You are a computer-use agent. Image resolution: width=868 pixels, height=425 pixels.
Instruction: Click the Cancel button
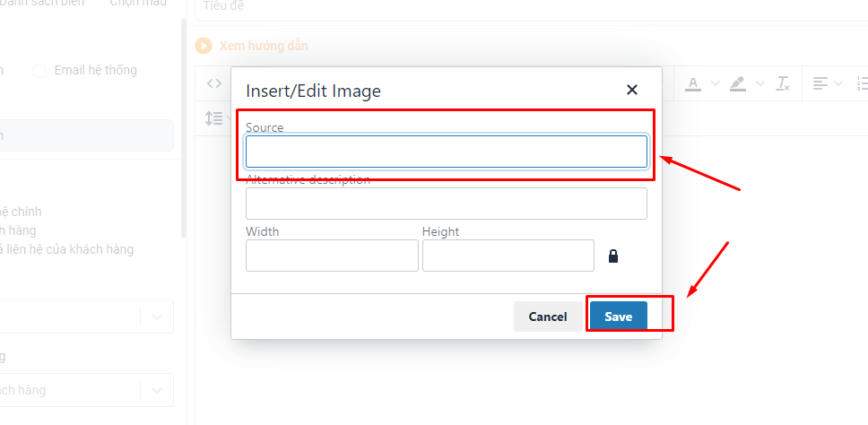[x=548, y=317]
